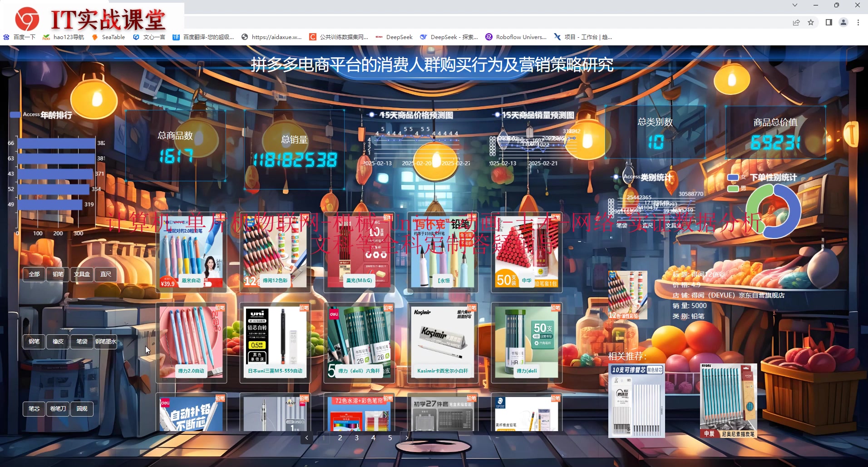Filter products by 文具盒 category
Screen dimensions: 868x467
pyautogui.click(x=82, y=274)
